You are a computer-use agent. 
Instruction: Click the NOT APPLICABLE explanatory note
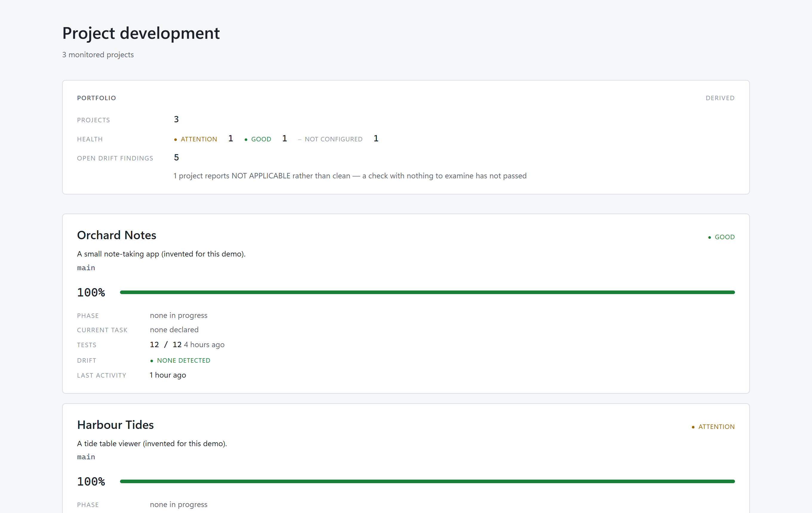[x=350, y=176]
